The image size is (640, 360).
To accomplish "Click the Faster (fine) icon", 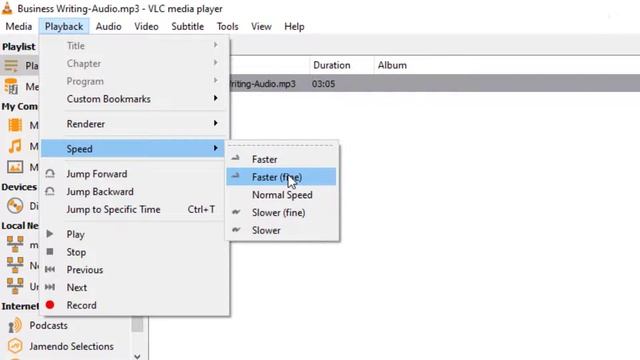I will pos(236,176).
